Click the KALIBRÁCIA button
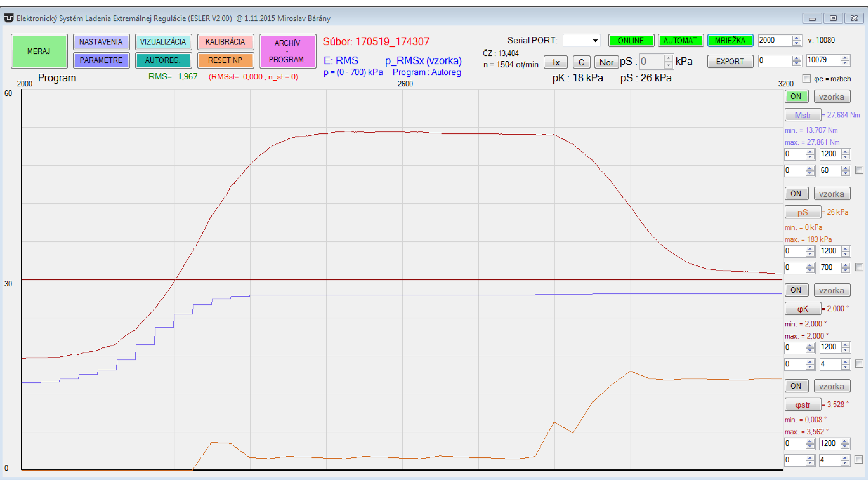Screen dimensions: 868x488 tap(225, 42)
